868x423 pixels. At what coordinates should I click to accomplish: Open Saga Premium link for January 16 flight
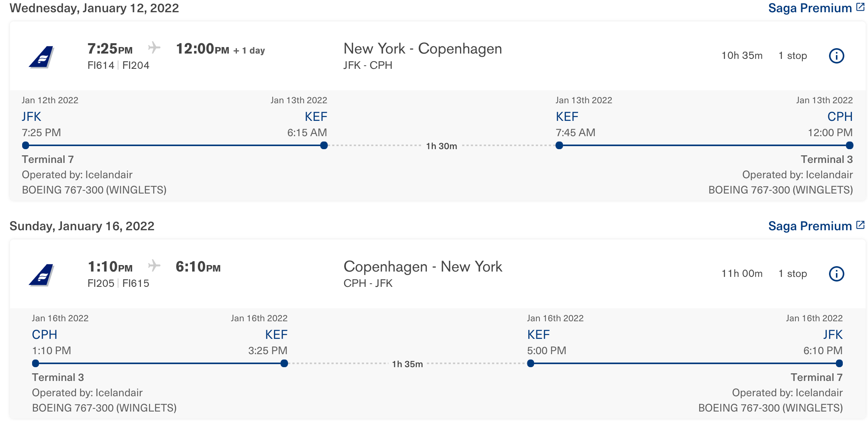tap(810, 226)
